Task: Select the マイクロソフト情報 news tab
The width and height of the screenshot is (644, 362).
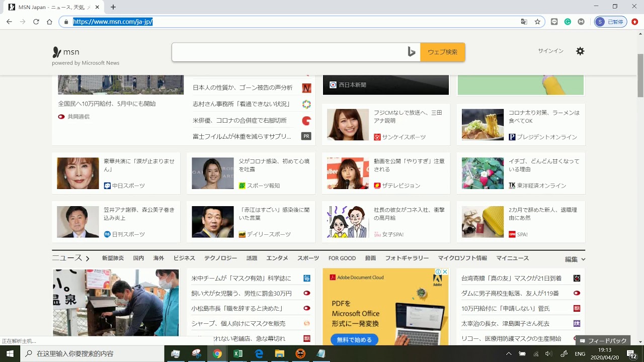Action: click(x=462, y=258)
